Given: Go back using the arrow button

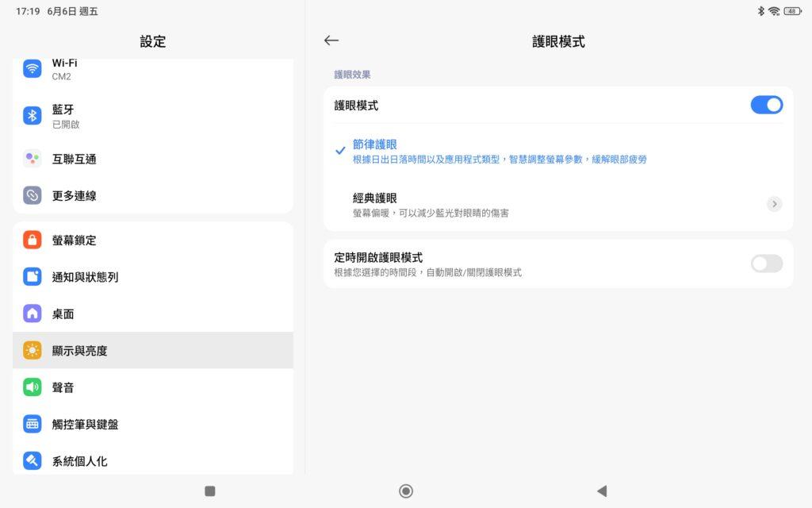Looking at the screenshot, I should point(331,40).
